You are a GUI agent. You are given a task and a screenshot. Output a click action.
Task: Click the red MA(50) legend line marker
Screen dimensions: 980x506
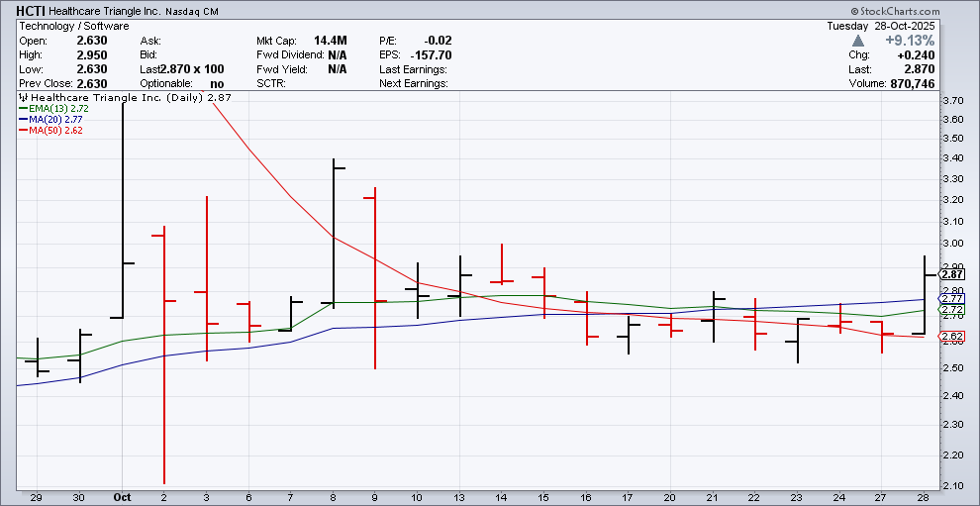click(x=24, y=130)
